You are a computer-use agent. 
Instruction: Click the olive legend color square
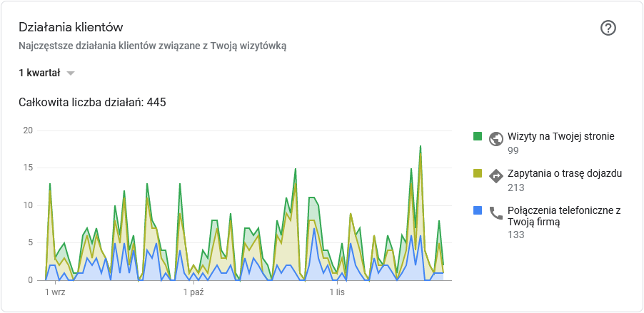click(478, 173)
